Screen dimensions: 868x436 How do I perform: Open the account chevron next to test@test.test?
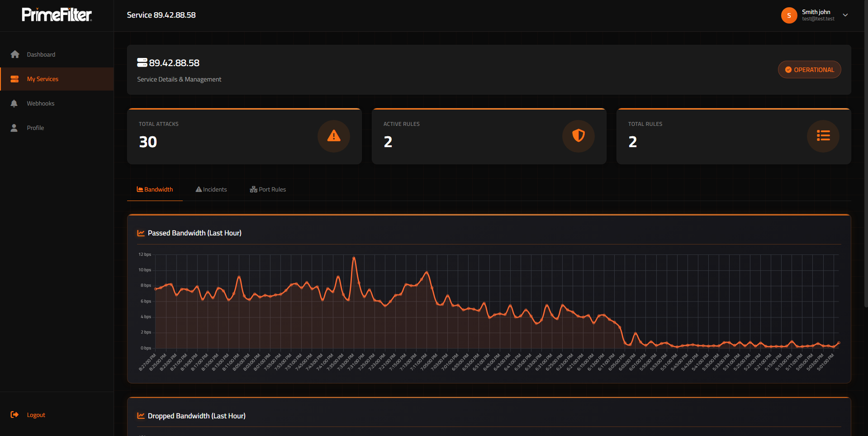pyautogui.click(x=845, y=15)
